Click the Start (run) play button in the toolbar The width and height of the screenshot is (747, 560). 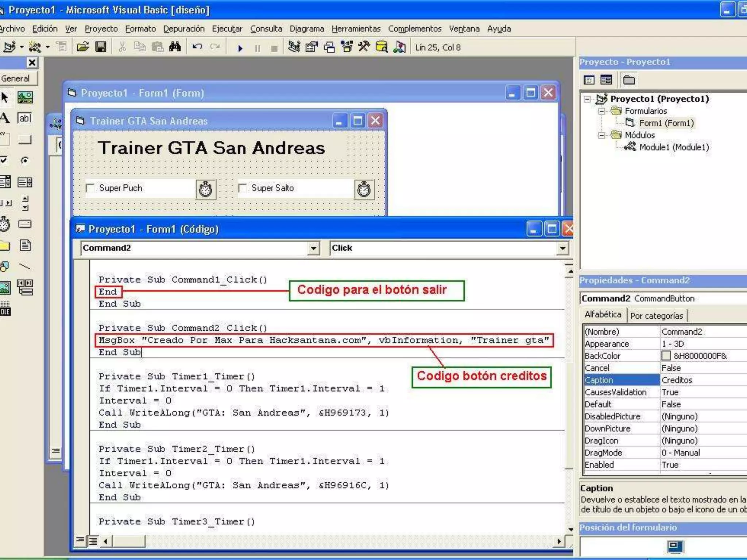tap(240, 48)
